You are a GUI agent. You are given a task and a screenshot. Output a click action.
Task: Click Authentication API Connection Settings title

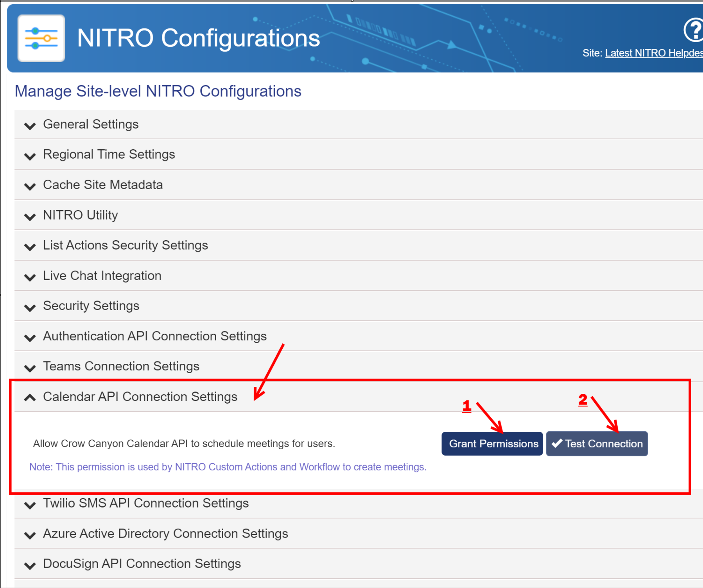click(155, 336)
